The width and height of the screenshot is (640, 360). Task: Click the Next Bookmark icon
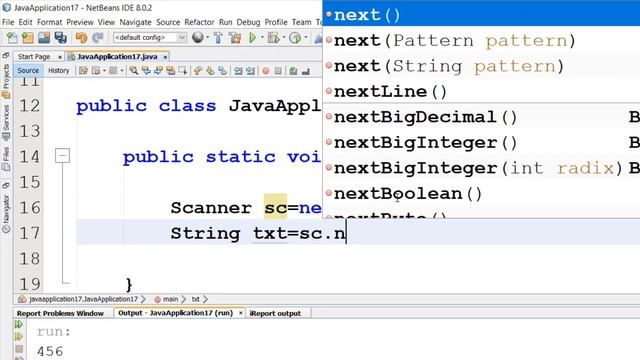point(211,71)
